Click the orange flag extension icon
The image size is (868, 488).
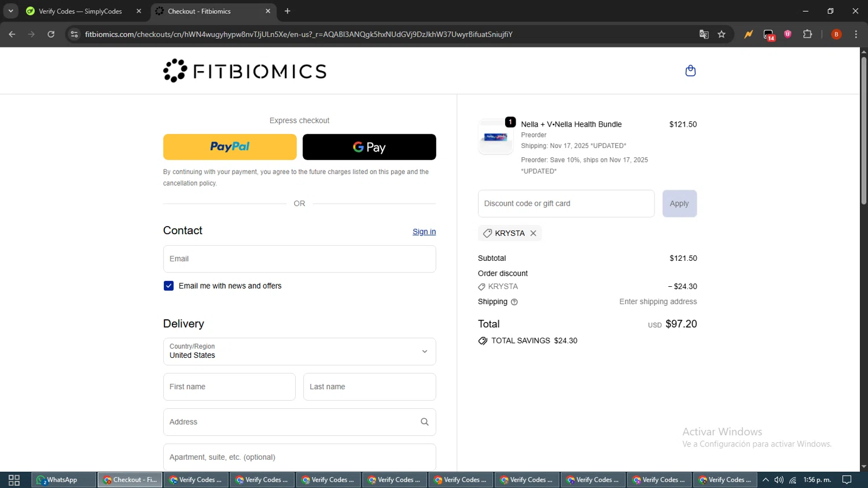click(749, 34)
